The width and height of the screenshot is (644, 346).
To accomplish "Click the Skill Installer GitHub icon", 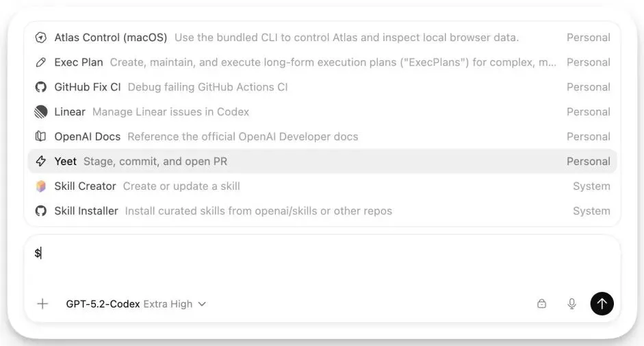I will (x=41, y=211).
